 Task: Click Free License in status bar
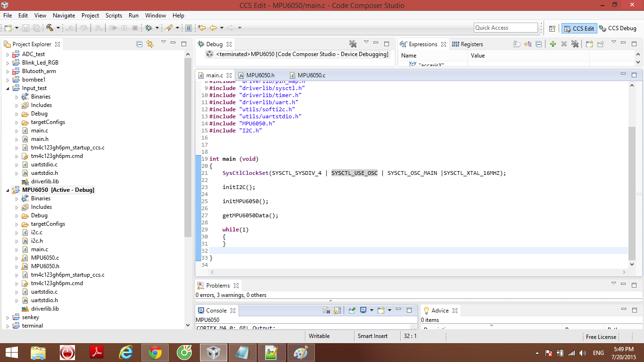point(601,337)
